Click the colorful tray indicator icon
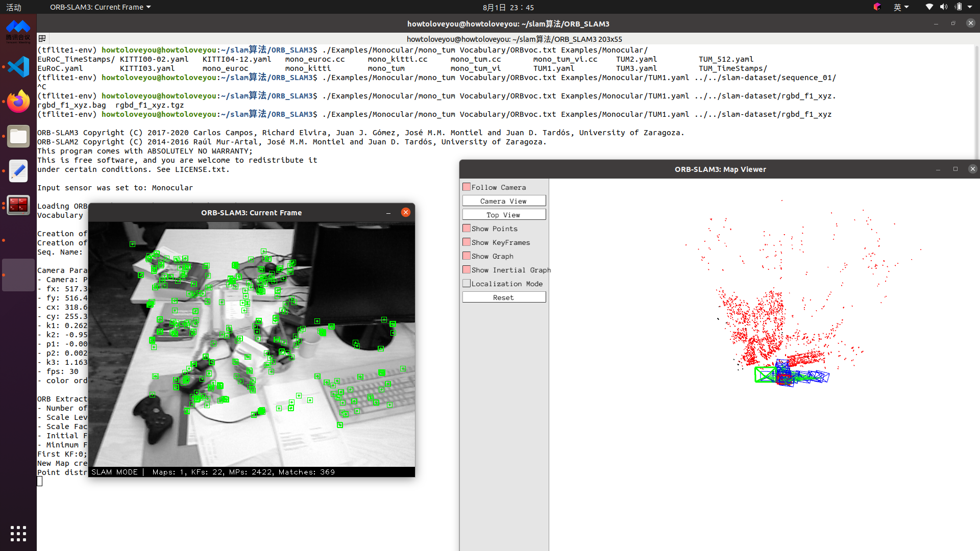Image resolution: width=980 pixels, height=551 pixels. [877, 7]
